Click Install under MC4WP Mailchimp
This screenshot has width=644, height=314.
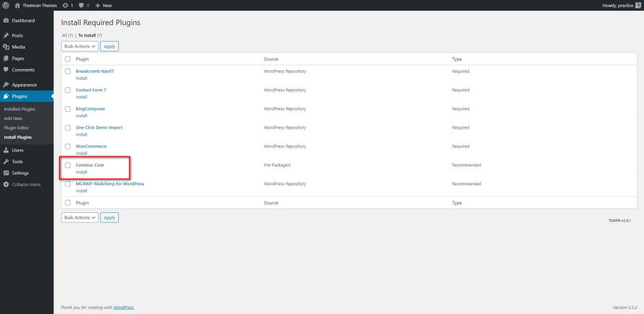point(81,191)
